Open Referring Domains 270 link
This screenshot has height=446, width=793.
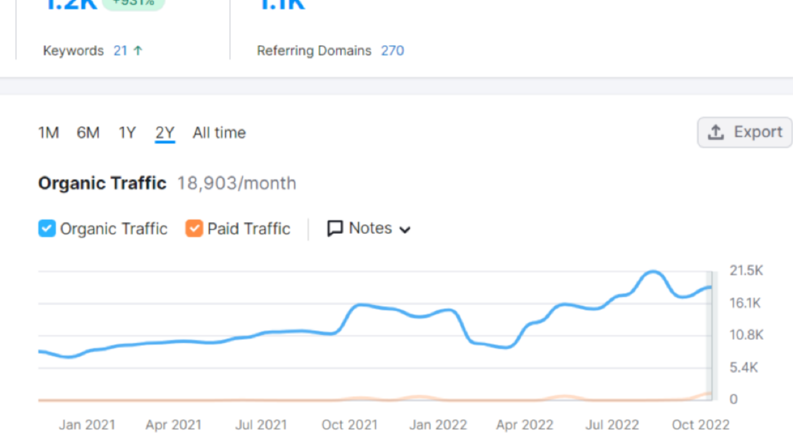coord(392,51)
